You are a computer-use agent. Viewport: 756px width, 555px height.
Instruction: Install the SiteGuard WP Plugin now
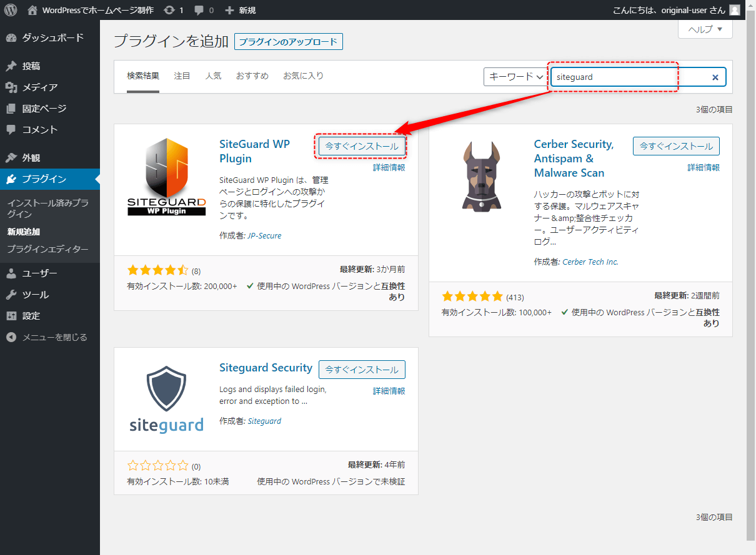pos(362,146)
